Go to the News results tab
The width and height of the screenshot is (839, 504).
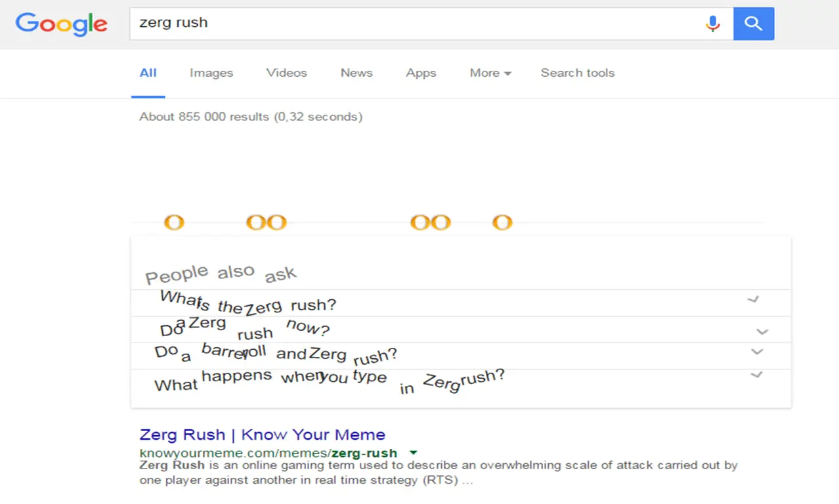tap(356, 73)
